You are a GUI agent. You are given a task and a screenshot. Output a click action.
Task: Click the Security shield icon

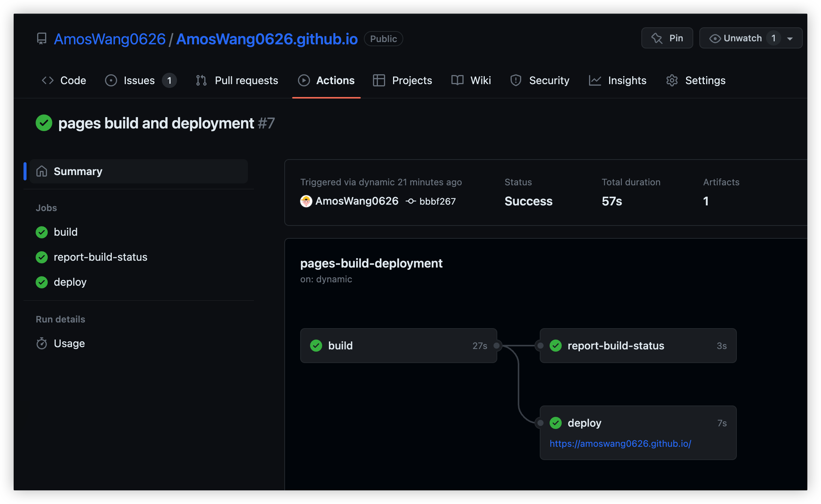tap(516, 80)
